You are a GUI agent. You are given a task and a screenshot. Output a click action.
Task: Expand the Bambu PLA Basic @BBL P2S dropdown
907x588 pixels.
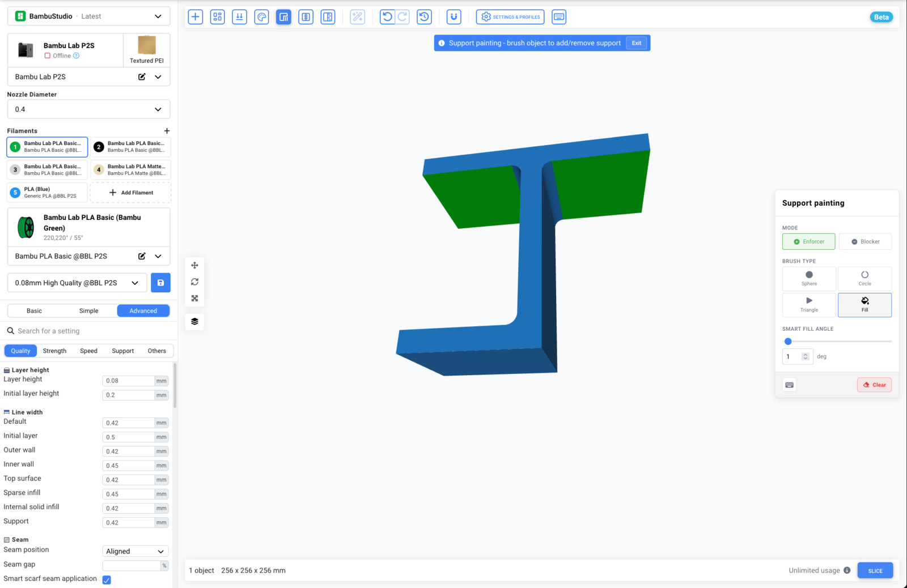(x=158, y=256)
